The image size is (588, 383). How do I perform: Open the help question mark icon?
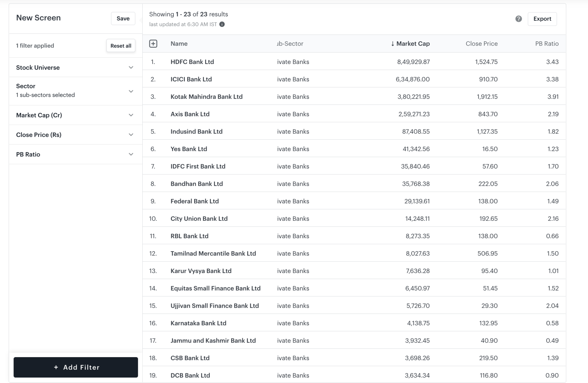tap(519, 19)
